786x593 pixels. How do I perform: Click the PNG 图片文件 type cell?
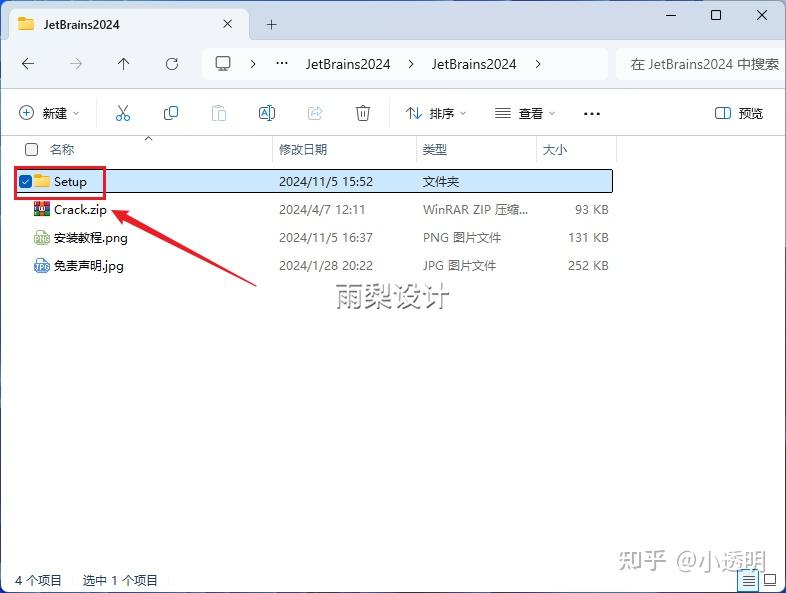click(462, 238)
